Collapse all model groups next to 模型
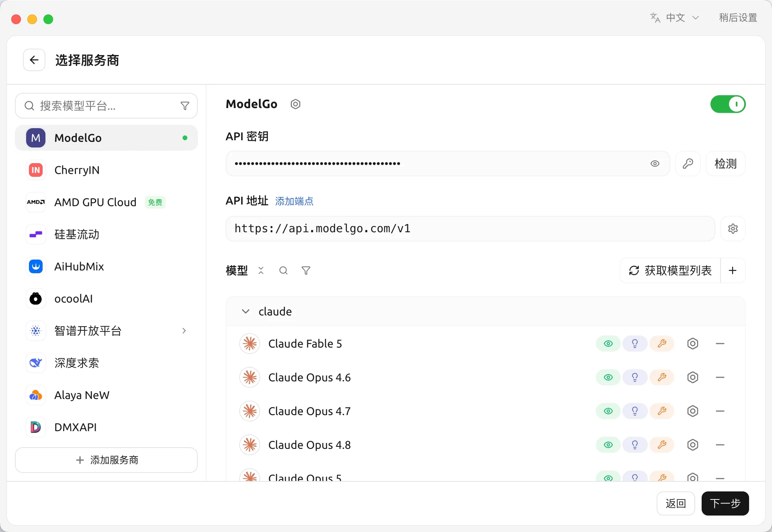 pyautogui.click(x=261, y=270)
